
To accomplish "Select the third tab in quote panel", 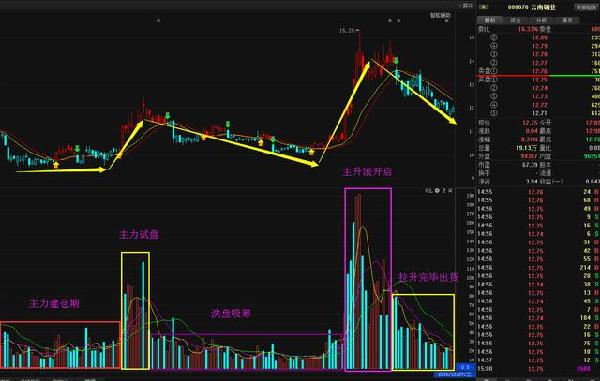I will 541,20.
